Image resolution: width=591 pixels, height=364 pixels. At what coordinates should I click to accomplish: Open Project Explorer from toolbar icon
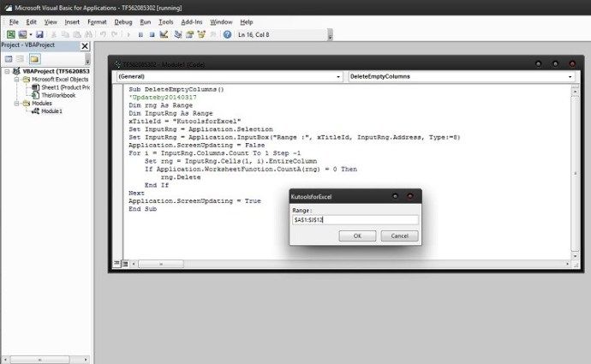177,34
